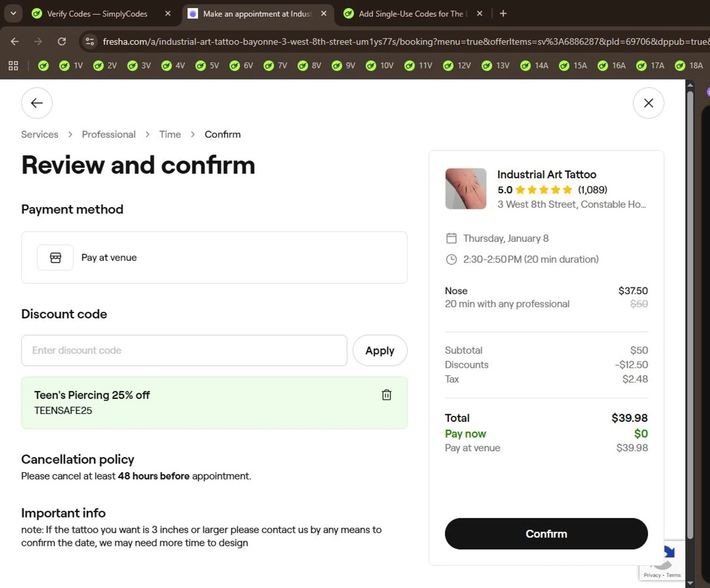Open the 18A bookmark
Image resolution: width=710 pixels, height=588 pixels.
(x=689, y=66)
